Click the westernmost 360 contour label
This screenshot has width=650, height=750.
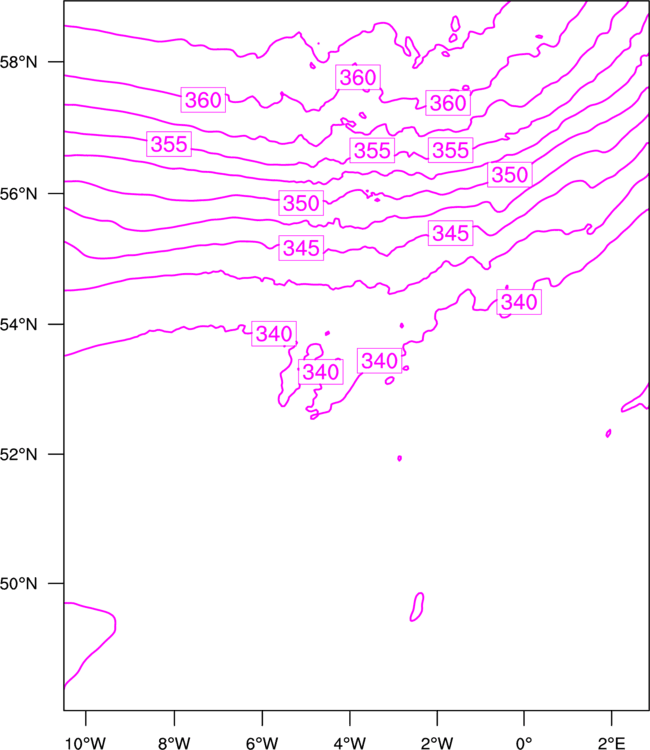coord(203,100)
